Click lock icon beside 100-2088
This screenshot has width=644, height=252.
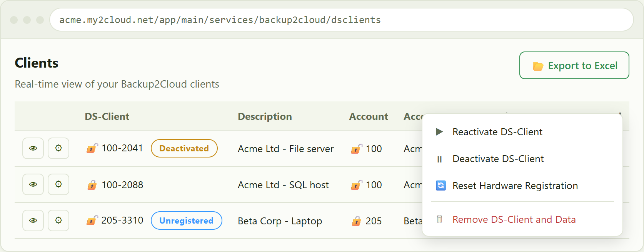92,185
